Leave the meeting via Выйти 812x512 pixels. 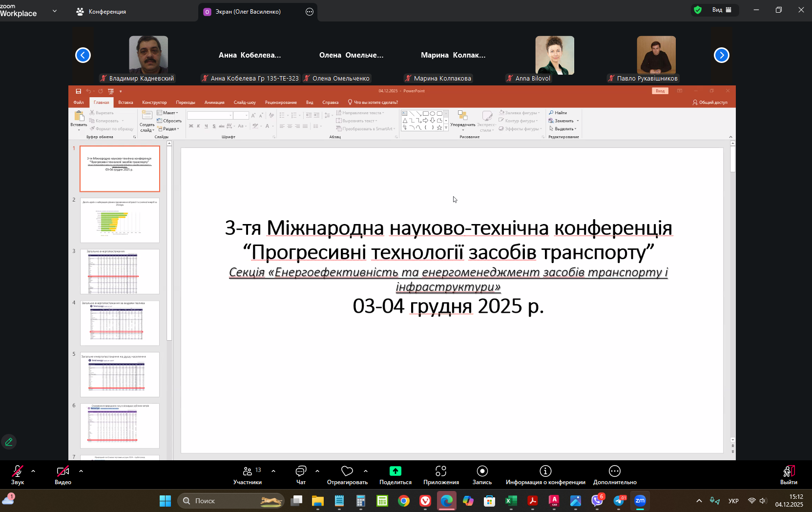pyautogui.click(x=789, y=474)
